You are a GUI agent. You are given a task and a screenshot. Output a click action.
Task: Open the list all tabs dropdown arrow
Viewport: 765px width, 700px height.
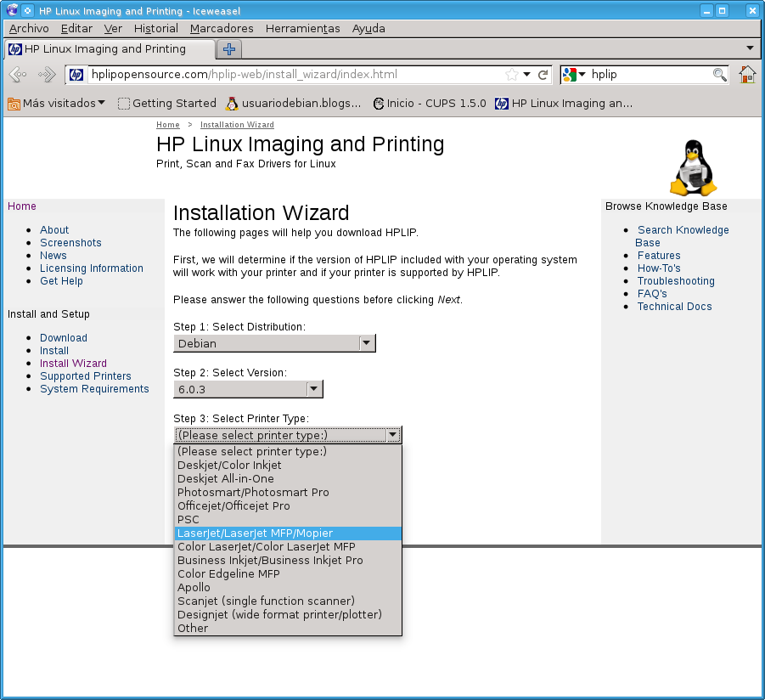tap(750, 48)
